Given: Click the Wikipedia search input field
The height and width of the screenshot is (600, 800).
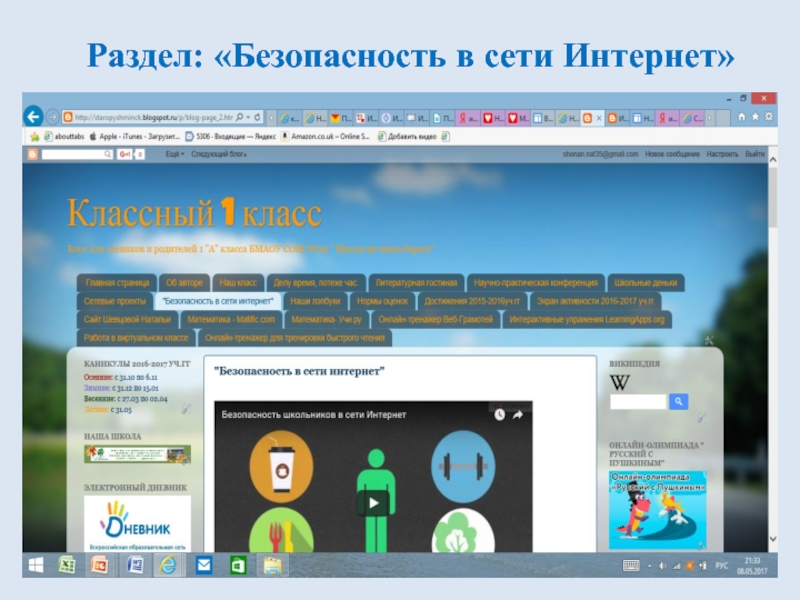Looking at the screenshot, I should [638, 402].
